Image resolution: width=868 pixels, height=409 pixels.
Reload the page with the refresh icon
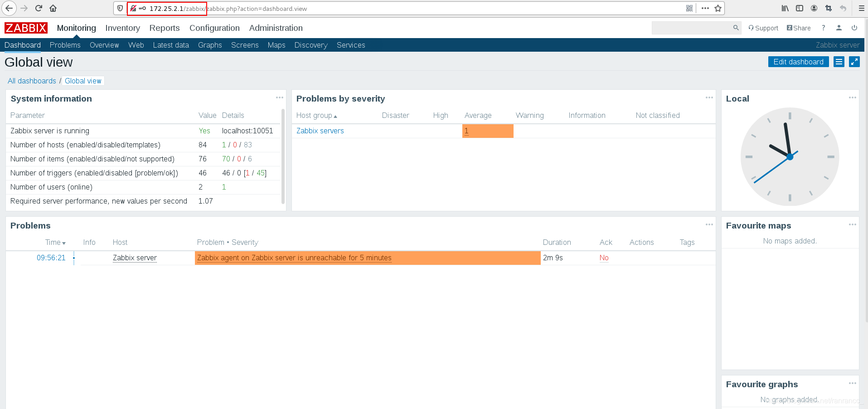[x=39, y=8]
